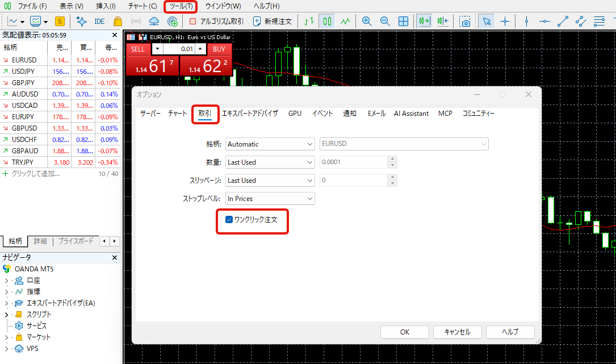This screenshot has width=616, height=364.
Task: Open the 表示 (V) menu
Action: coord(72,6)
